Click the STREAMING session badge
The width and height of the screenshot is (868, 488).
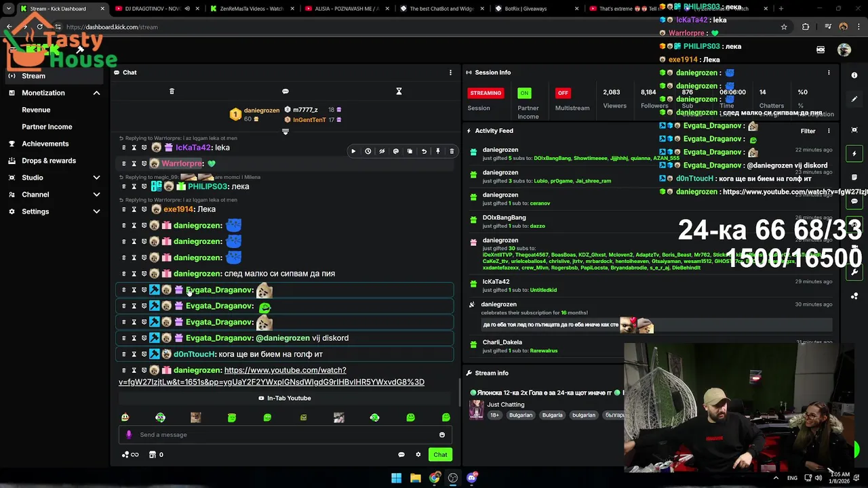(x=486, y=93)
